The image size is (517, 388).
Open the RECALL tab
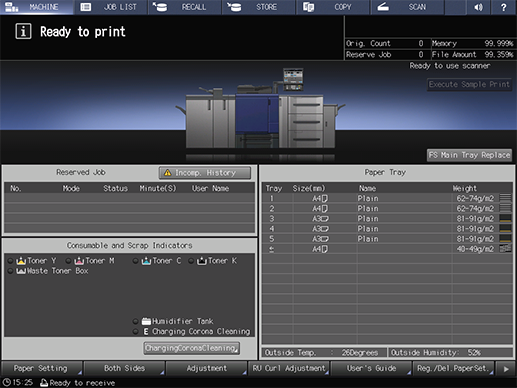[185, 7]
